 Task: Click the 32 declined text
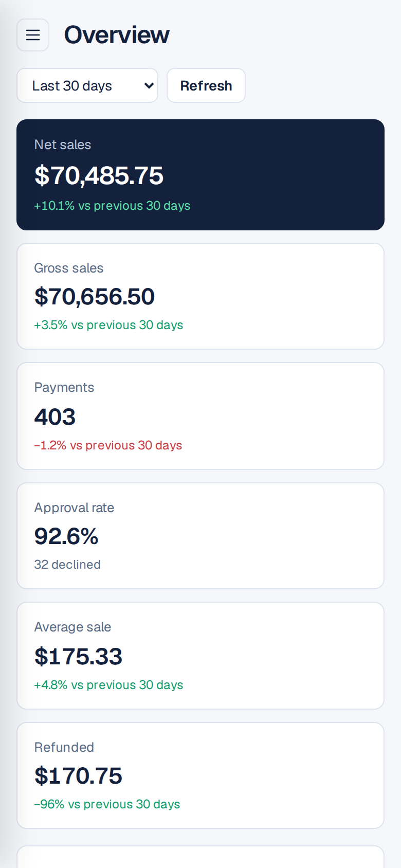pos(67,565)
